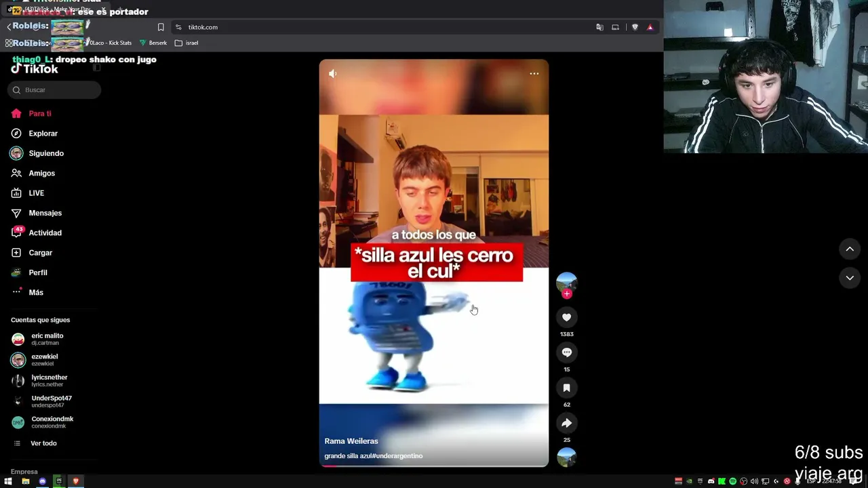Open the Cargar upload page
This screenshot has height=488, width=868.
pyautogui.click(x=32, y=253)
